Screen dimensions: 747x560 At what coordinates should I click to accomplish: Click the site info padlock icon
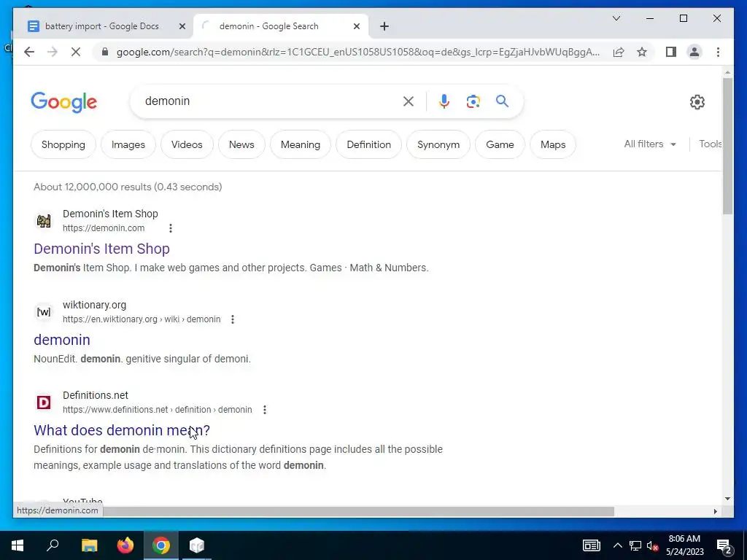coord(105,52)
